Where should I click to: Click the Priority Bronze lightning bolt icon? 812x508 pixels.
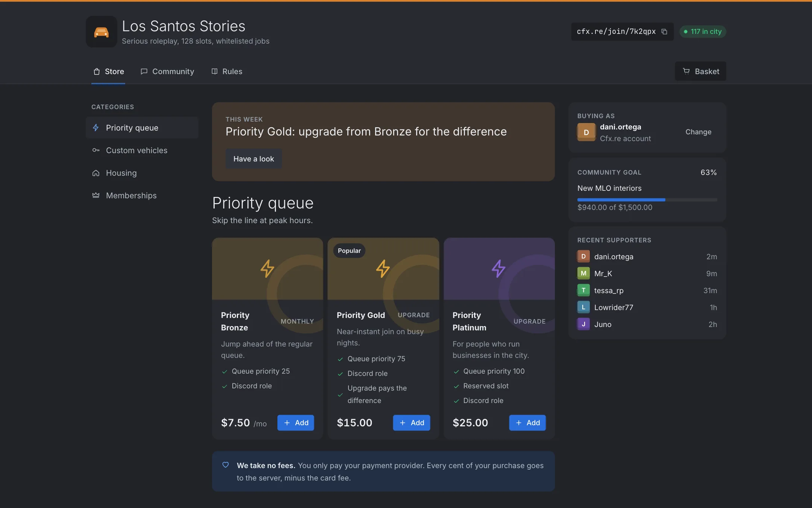click(267, 269)
